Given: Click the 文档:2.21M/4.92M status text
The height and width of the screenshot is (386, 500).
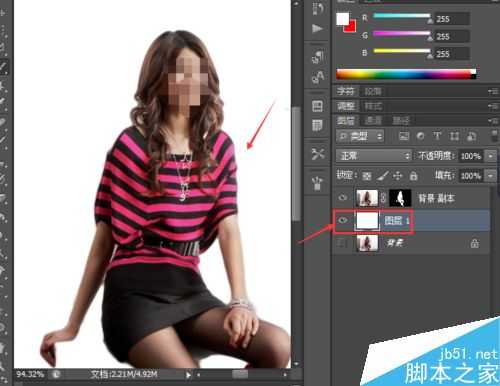Looking at the screenshot, I should tap(124, 374).
